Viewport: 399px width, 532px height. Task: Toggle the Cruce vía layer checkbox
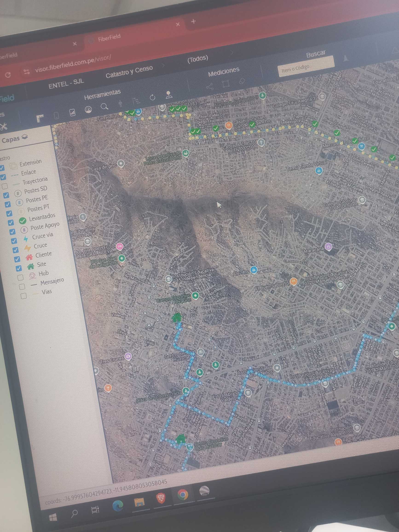click(x=14, y=240)
